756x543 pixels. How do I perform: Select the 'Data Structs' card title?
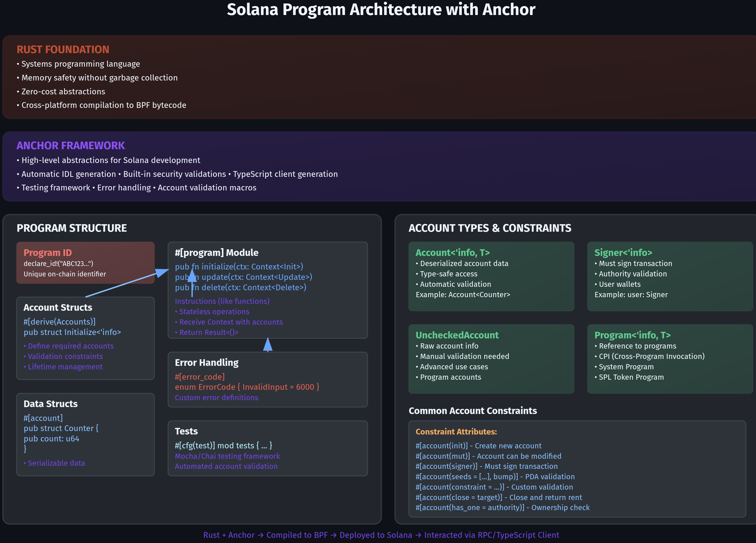pos(51,404)
